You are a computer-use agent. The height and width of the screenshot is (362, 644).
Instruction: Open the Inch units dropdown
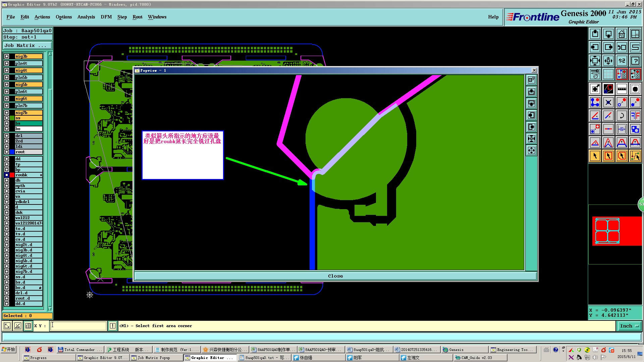629,326
